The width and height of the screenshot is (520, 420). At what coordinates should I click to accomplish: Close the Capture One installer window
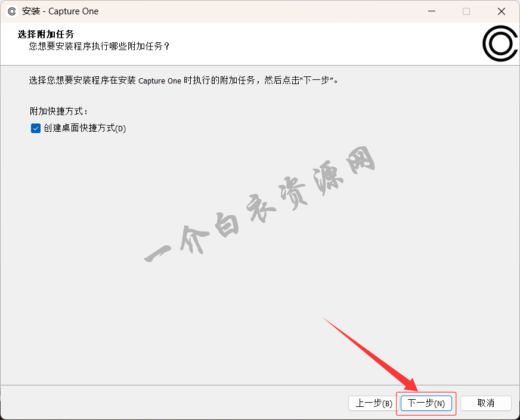click(501, 11)
